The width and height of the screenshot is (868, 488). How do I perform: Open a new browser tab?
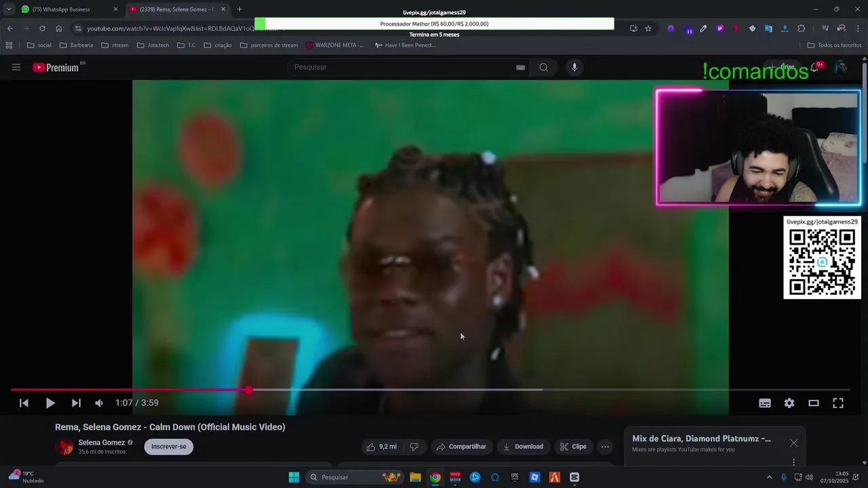(x=239, y=9)
